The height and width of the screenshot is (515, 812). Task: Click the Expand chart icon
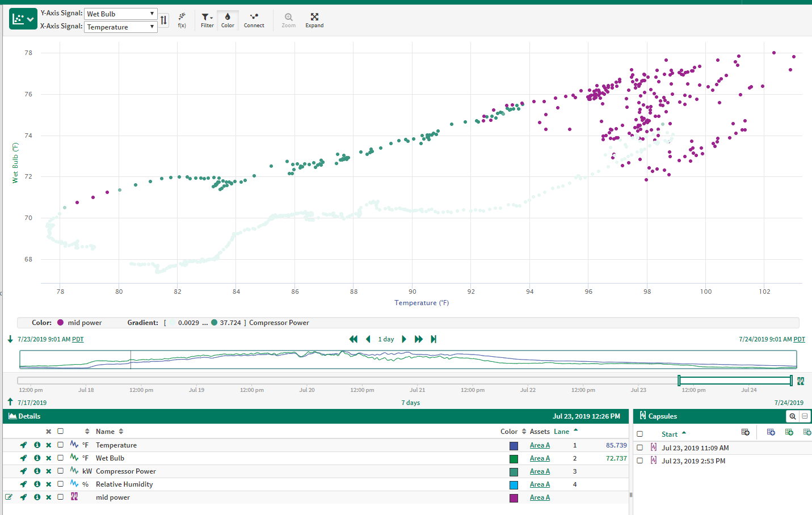pyautogui.click(x=314, y=20)
